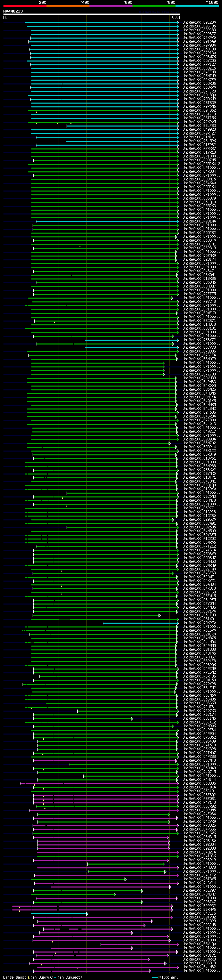
Task: Click the UniRef100_B4FFH8 label
Action: tap(199, 72)
